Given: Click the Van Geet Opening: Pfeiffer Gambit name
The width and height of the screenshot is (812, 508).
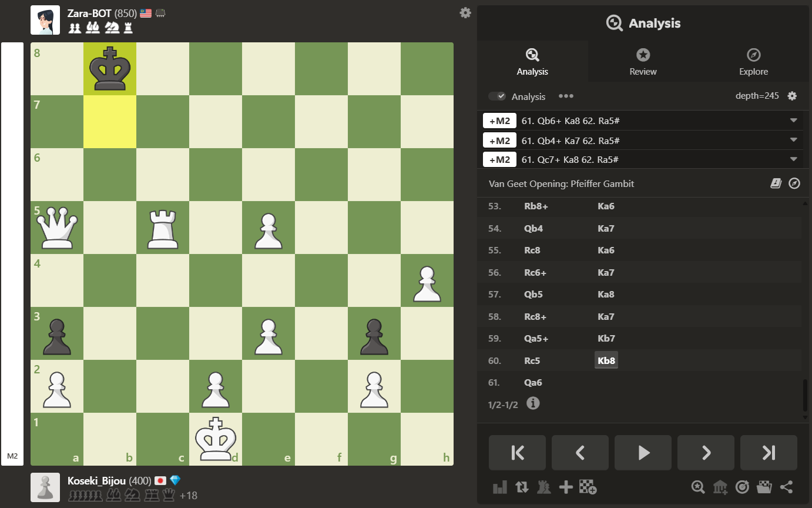Looking at the screenshot, I should [561, 184].
